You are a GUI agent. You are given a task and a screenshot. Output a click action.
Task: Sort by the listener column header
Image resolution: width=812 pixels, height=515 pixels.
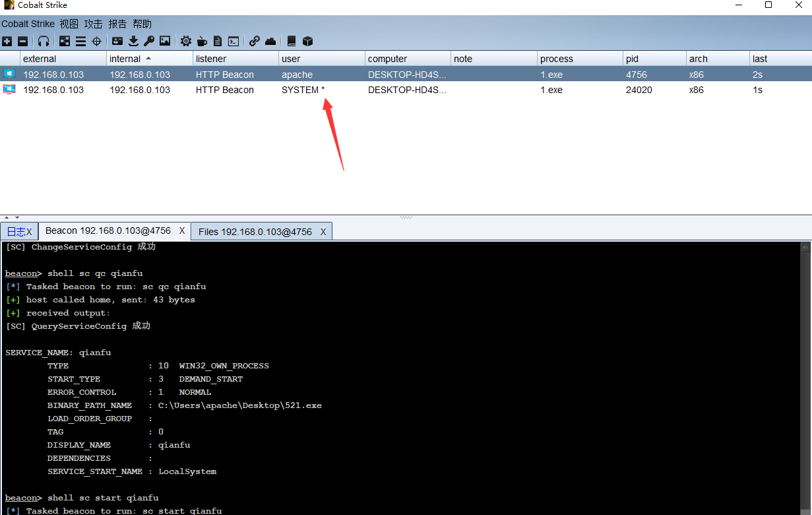tap(235, 59)
